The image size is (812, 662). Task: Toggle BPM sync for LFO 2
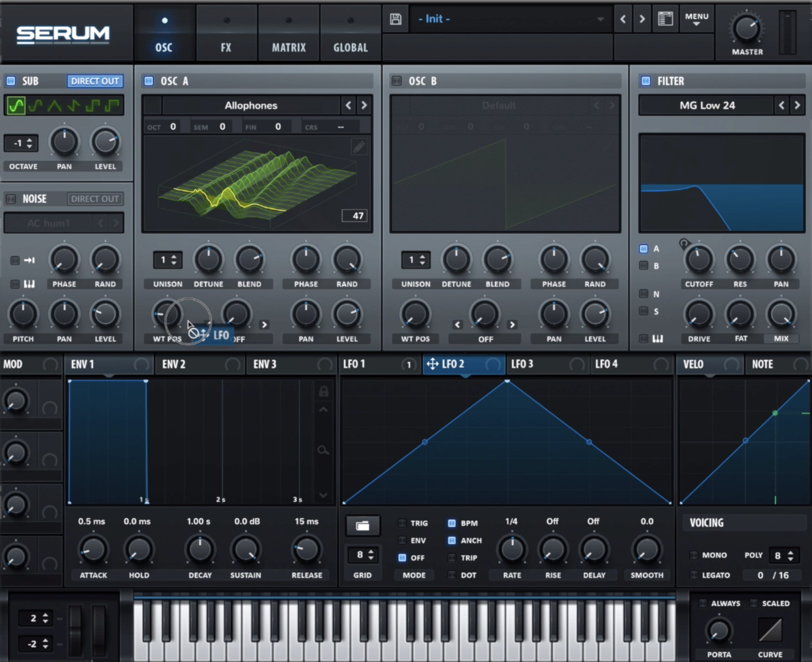[452, 523]
